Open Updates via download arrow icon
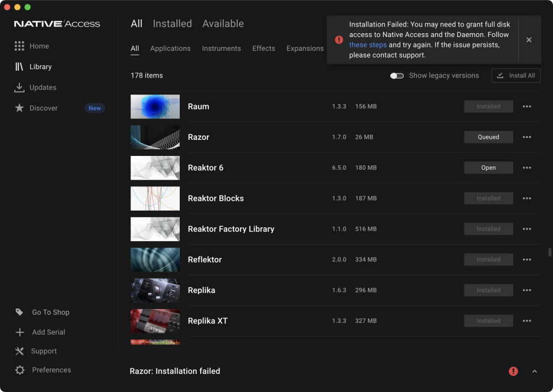Image resolution: width=553 pixels, height=392 pixels. point(19,87)
